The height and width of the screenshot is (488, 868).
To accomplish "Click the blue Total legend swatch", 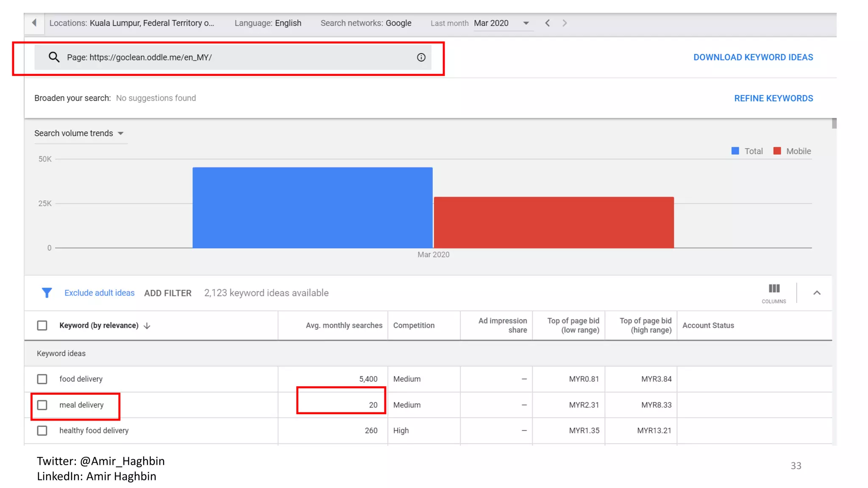I will coord(735,151).
